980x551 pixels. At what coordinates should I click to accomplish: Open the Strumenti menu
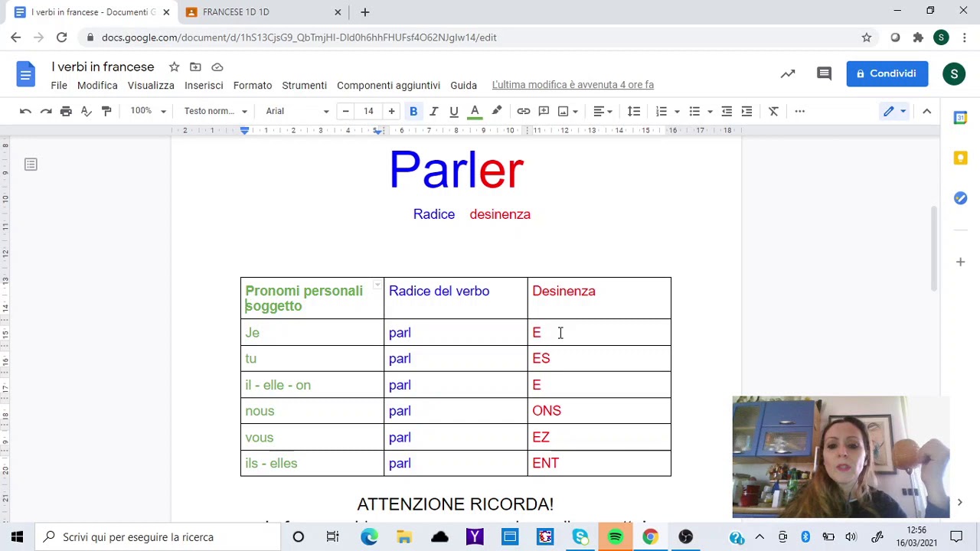click(304, 85)
